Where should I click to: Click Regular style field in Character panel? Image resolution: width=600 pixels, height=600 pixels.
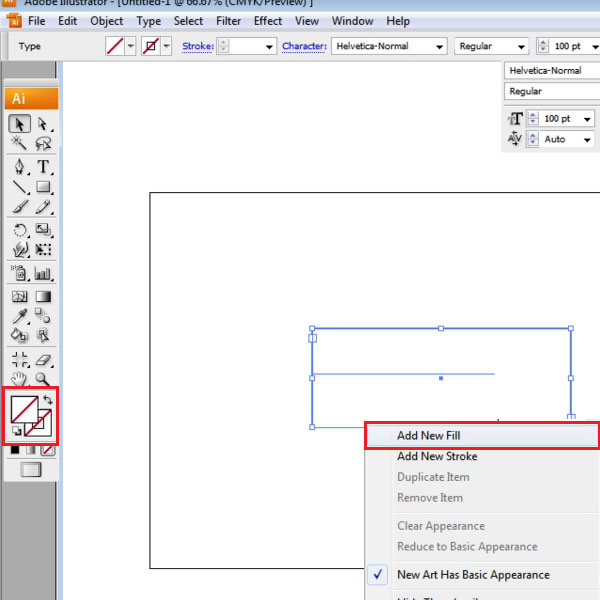(552, 91)
